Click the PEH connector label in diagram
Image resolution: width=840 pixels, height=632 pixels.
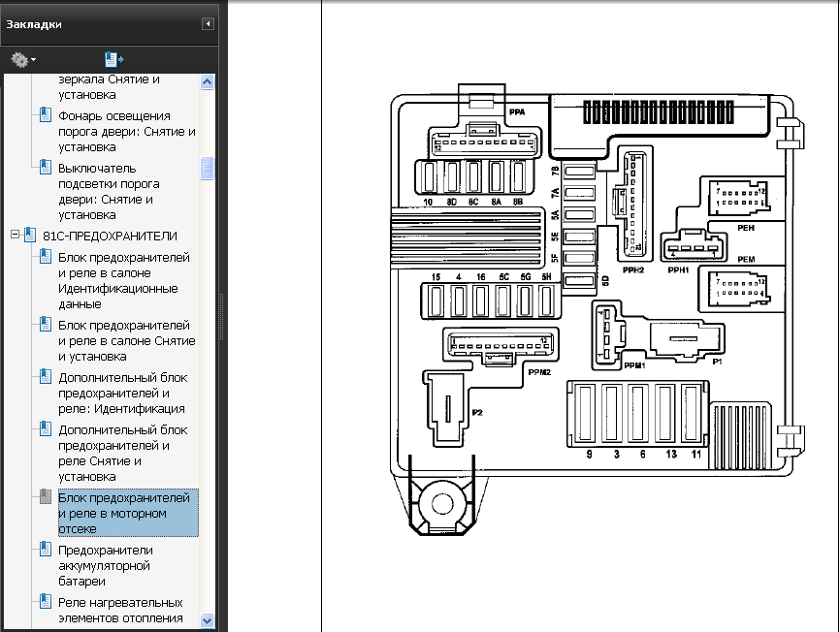[x=746, y=228]
